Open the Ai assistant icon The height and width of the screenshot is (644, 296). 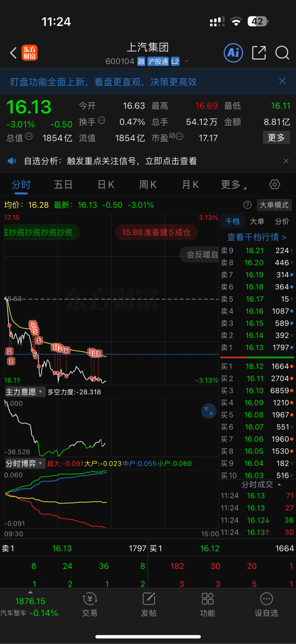pyautogui.click(x=234, y=52)
